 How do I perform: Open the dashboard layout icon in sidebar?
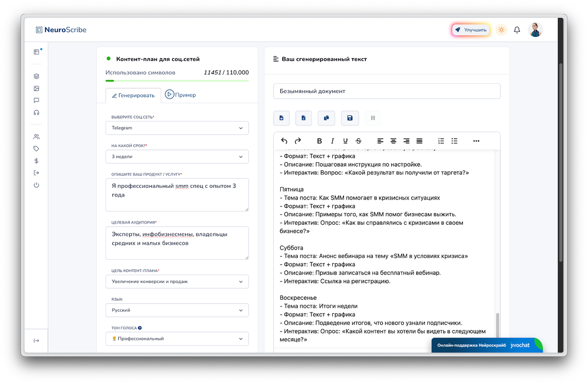[36, 52]
